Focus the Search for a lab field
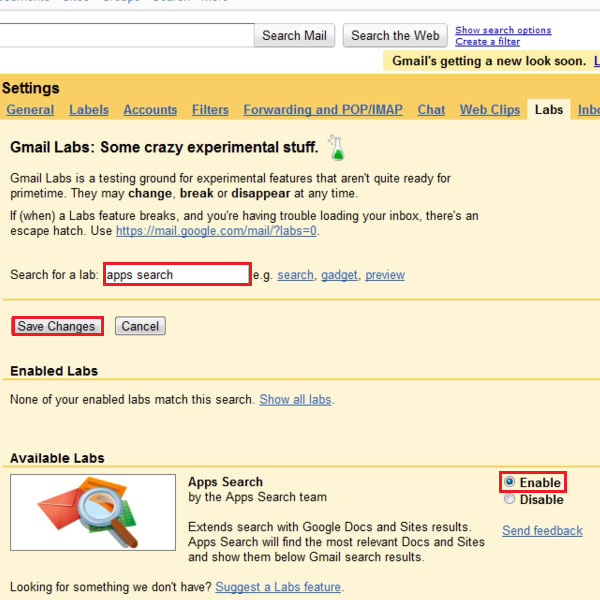 [177, 274]
